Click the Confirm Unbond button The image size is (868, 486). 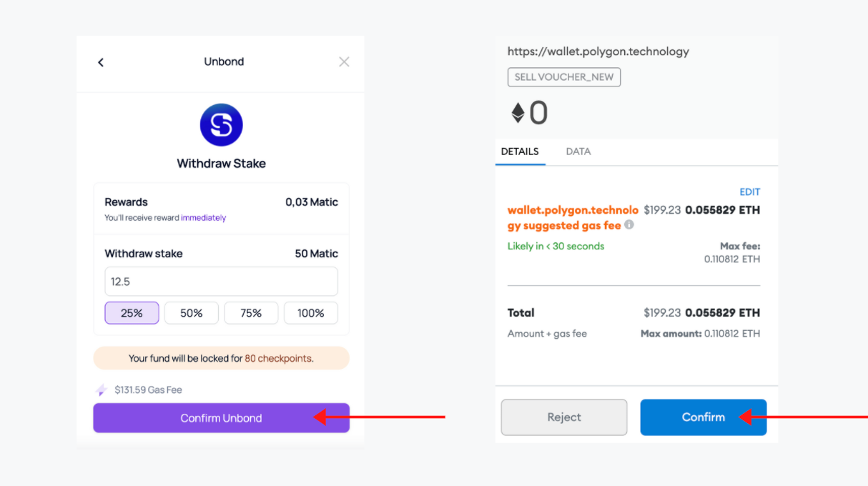point(221,417)
